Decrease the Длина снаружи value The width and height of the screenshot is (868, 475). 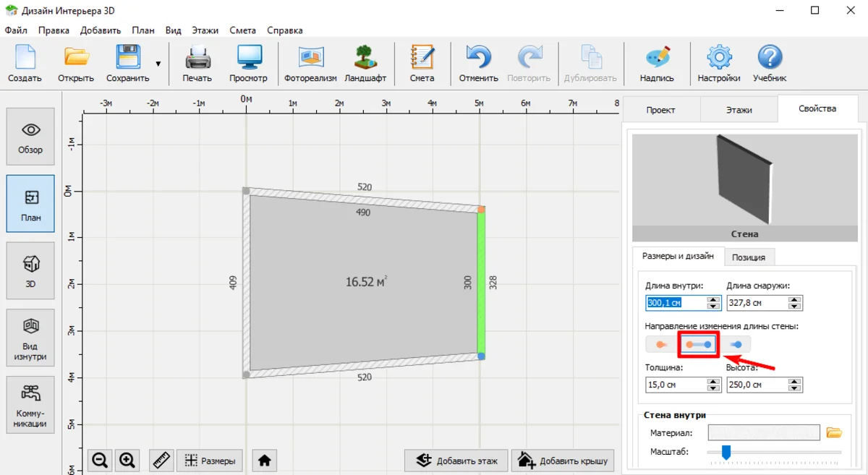(795, 307)
